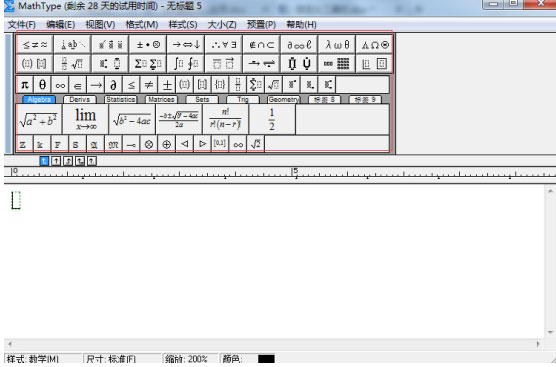Open the 样式(S) menu
The image size is (556, 367).
click(x=183, y=25)
